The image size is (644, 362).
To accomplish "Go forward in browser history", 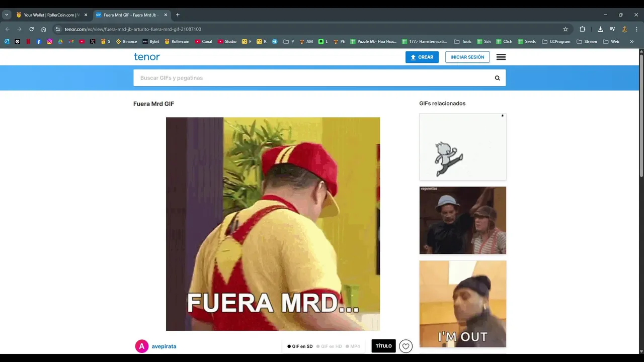I will pyautogui.click(x=19, y=29).
